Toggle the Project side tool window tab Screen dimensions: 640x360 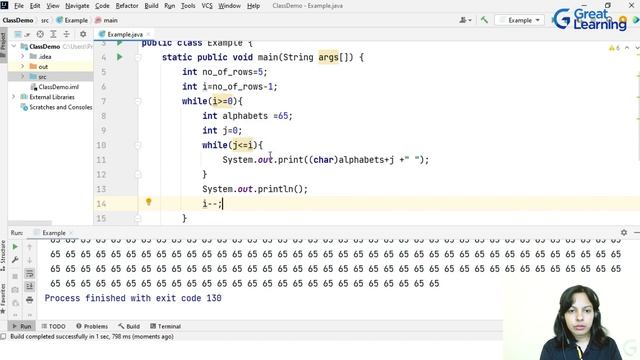pyautogui.click(x=3, y=46)
